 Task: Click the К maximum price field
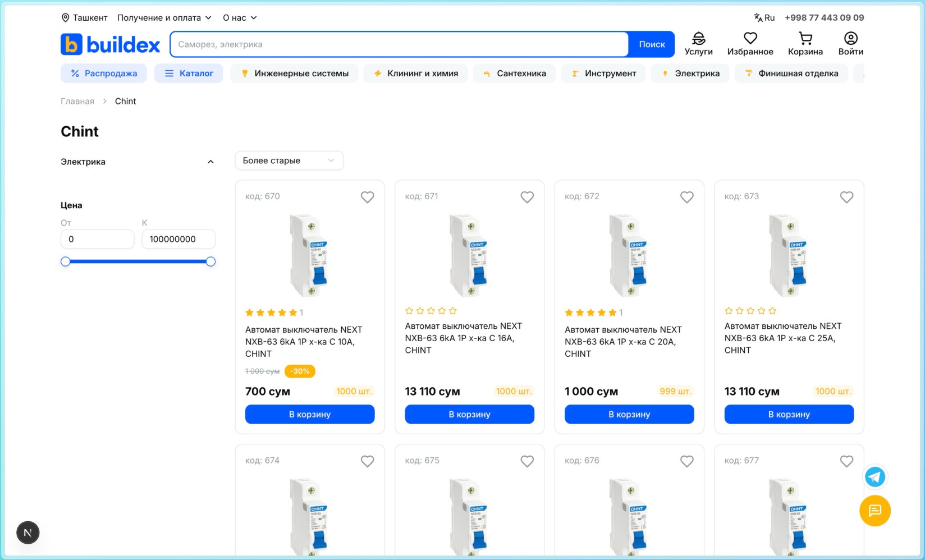178,239
